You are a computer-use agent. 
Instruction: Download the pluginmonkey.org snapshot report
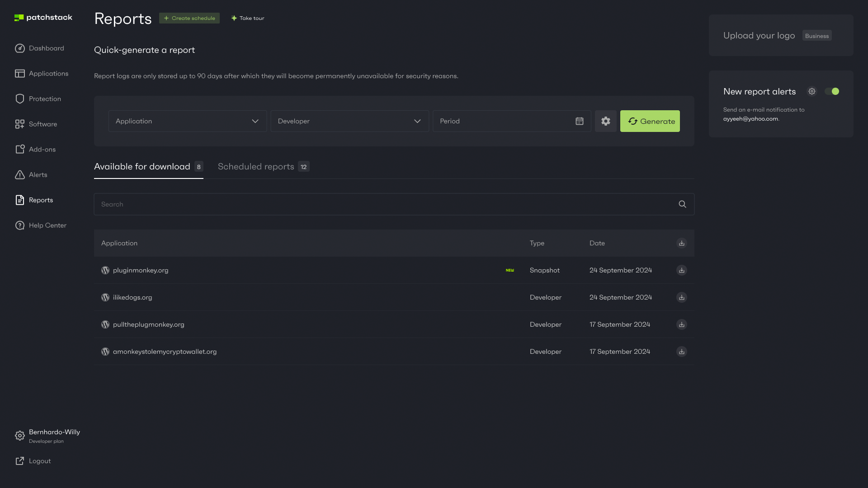click(681, 270)
